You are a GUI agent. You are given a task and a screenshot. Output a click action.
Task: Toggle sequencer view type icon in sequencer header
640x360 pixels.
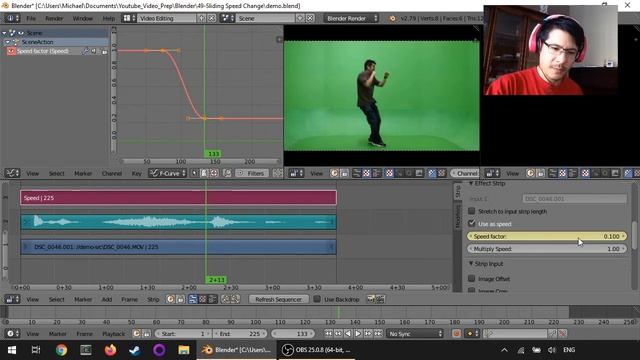193,300
